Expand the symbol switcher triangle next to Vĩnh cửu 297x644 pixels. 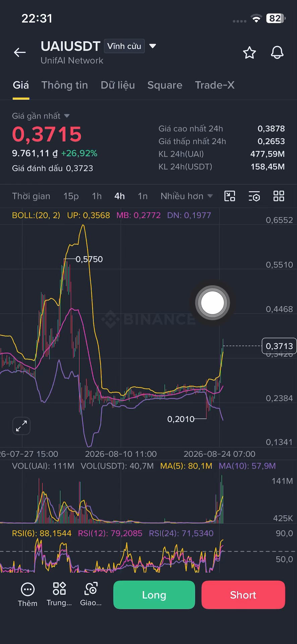(153, 46)
